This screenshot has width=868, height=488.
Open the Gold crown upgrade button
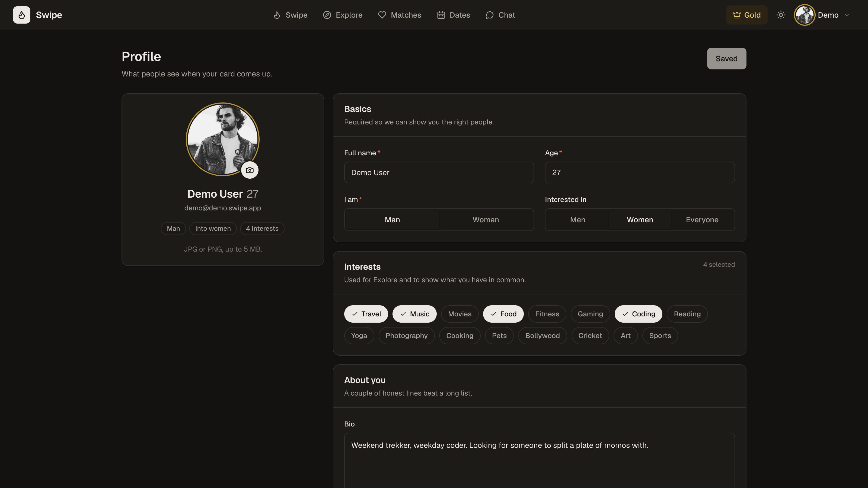[747, 15]
